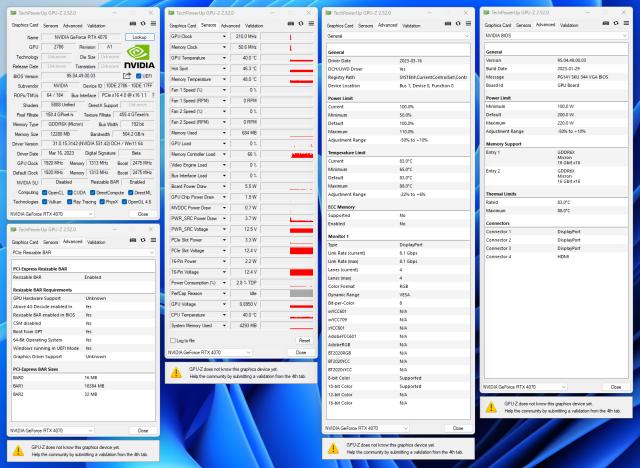The image size is (640, 468).
Task: Open GPU selector dropdown in Sensors window
Action: (209, 352)
